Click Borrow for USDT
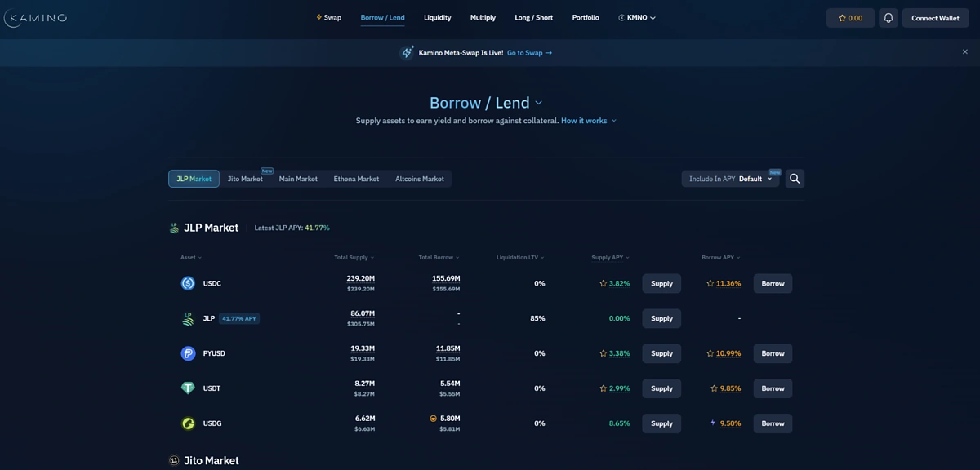Viewport: 980px width, 470px height. point(773,388)
